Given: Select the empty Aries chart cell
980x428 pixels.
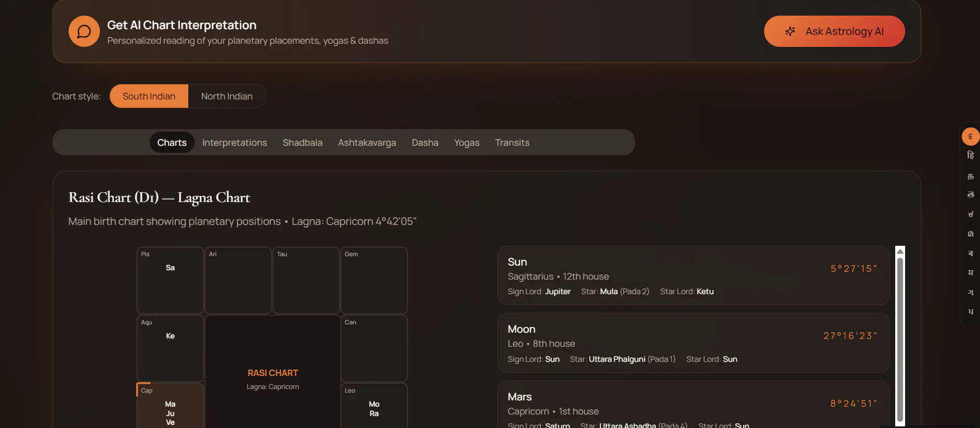Looking at the screenshot, I should [x=238, y=280].
